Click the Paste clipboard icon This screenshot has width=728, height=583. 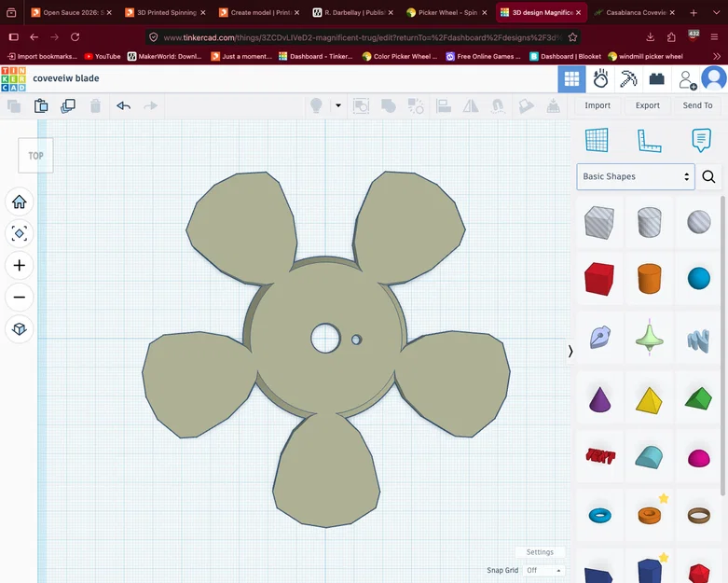(x=41, y=106)
